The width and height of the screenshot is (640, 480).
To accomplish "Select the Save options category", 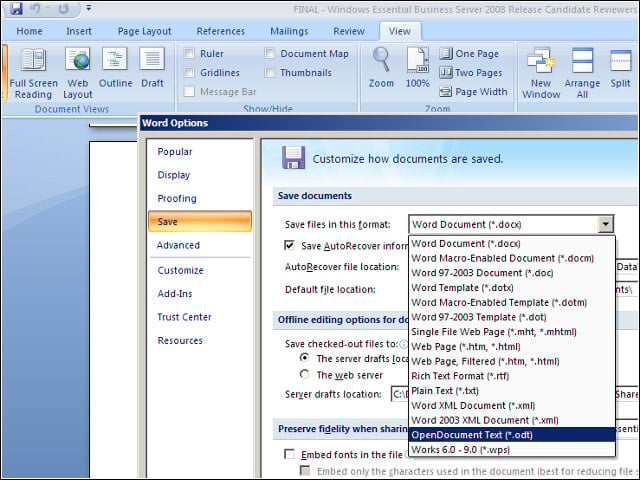I will 200,221.
